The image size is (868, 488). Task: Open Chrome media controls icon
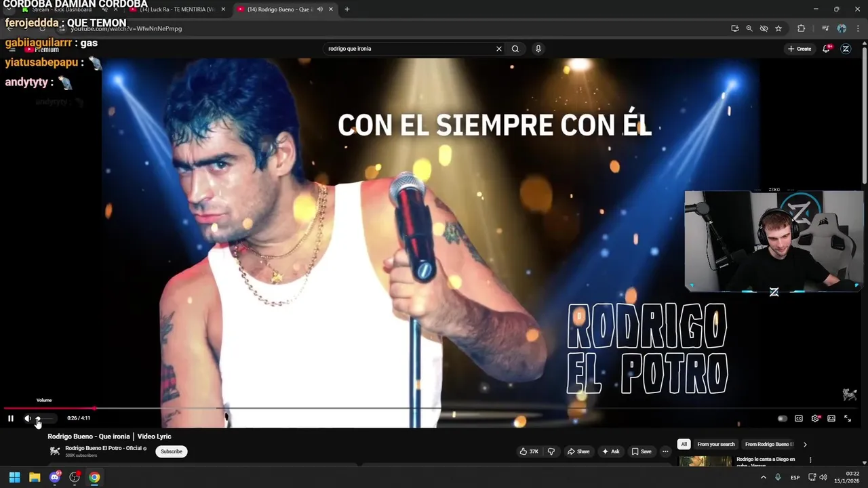(825, 28)
